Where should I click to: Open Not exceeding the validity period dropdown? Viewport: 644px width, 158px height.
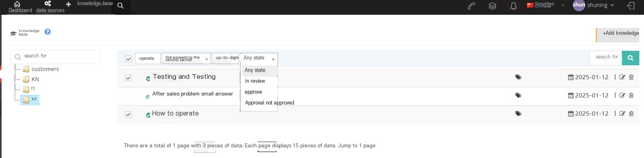pos(186,58)
